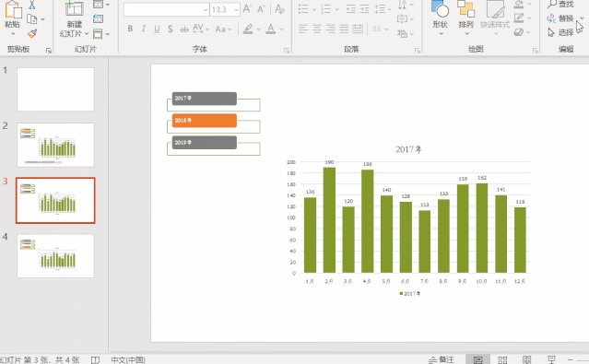Select slide 4 thumbnail in the panel

tap(55, 256)
